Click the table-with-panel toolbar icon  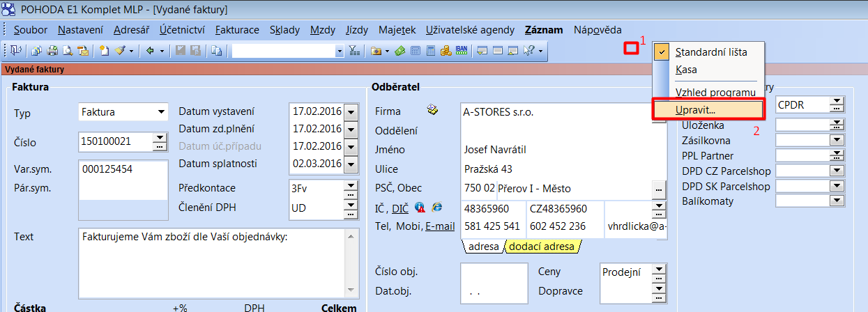(513, 50)
